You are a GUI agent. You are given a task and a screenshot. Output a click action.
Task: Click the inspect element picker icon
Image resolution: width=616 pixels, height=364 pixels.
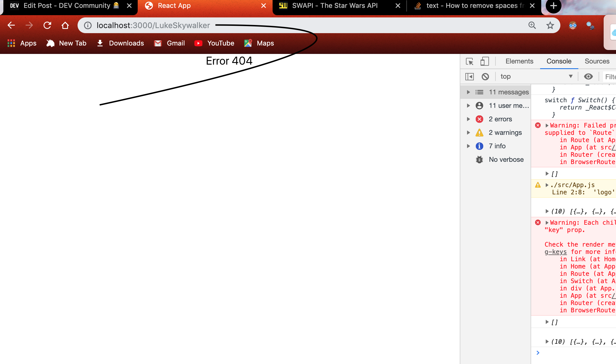tap(470, 61)
